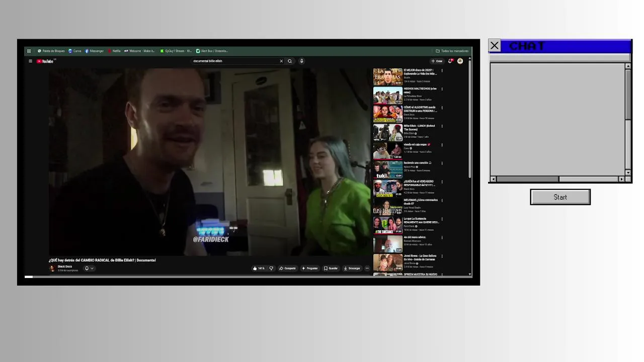
Task: Click the chat vertical scrollbar thumb
Action: pyautogui.click(x=628, y=95)
